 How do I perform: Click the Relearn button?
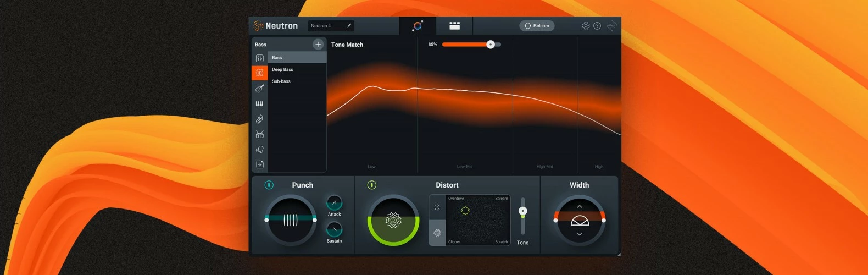pos(537,26)
